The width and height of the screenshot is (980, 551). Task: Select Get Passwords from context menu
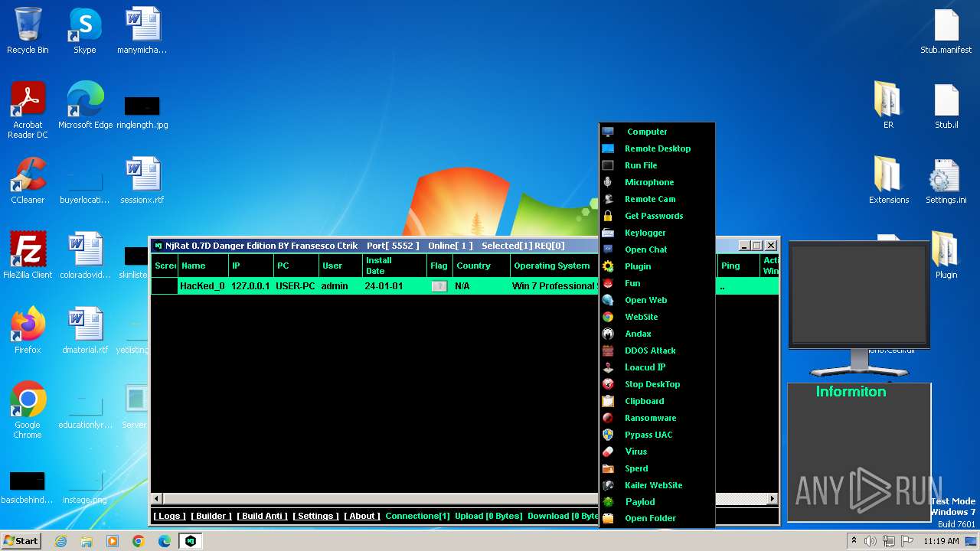point(657,216)
